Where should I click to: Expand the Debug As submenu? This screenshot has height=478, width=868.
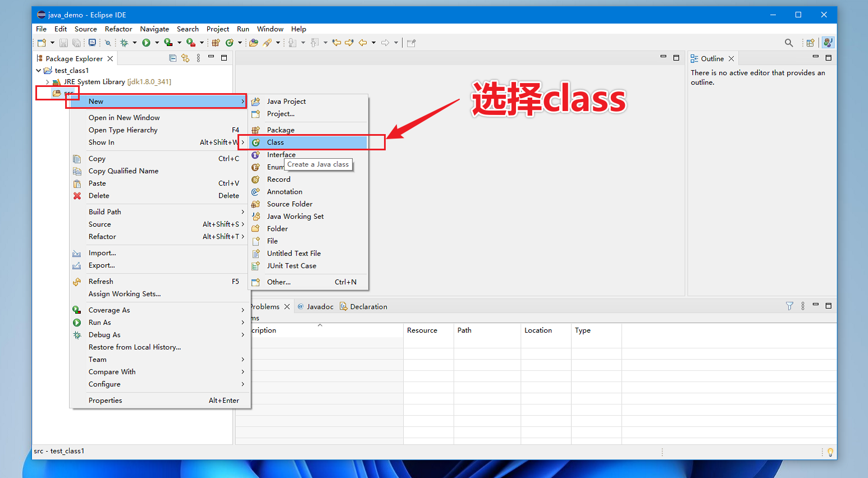tap(159, 335)
